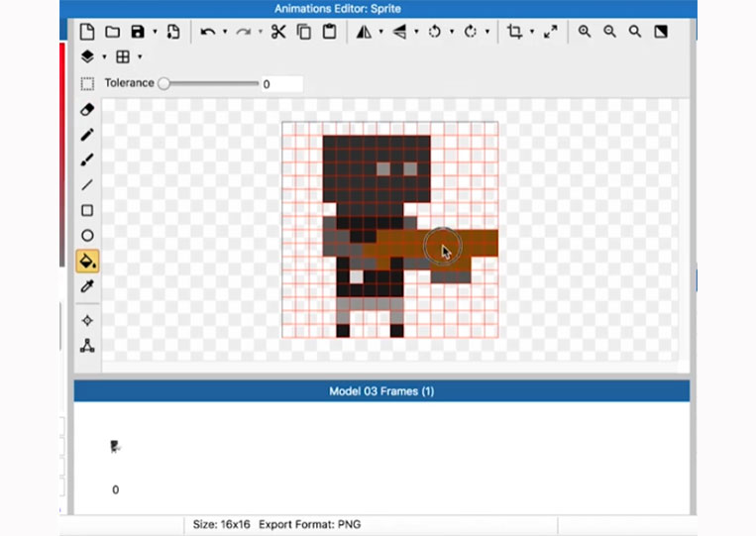Toggle the canvas background contrast icon
Viewport: 756px width, 536px height.
pos(661,32)
